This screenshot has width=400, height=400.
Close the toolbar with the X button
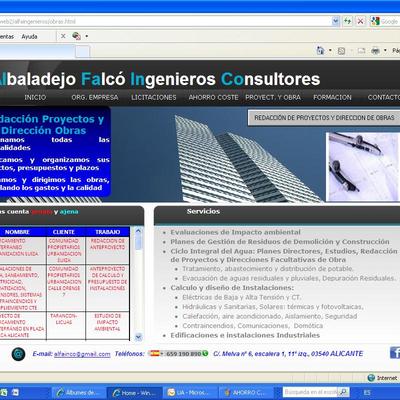click(63, 36)
